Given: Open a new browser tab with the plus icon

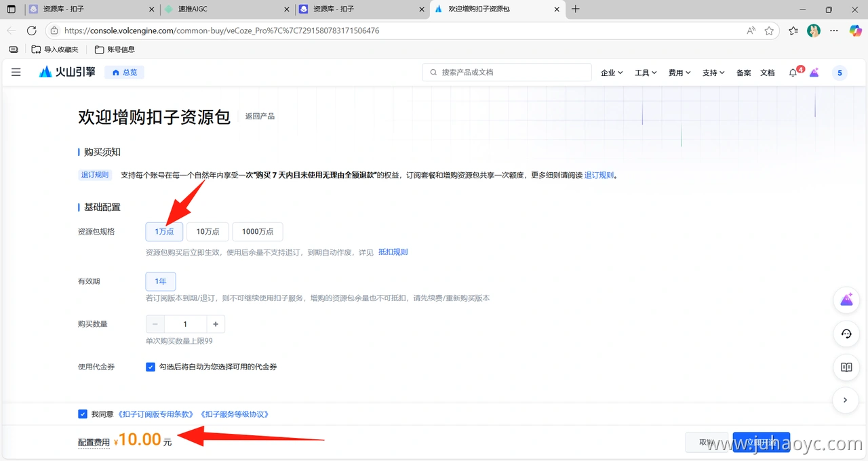Looking at the screenshot, I should pyautogui.click(x=576, y=9).
